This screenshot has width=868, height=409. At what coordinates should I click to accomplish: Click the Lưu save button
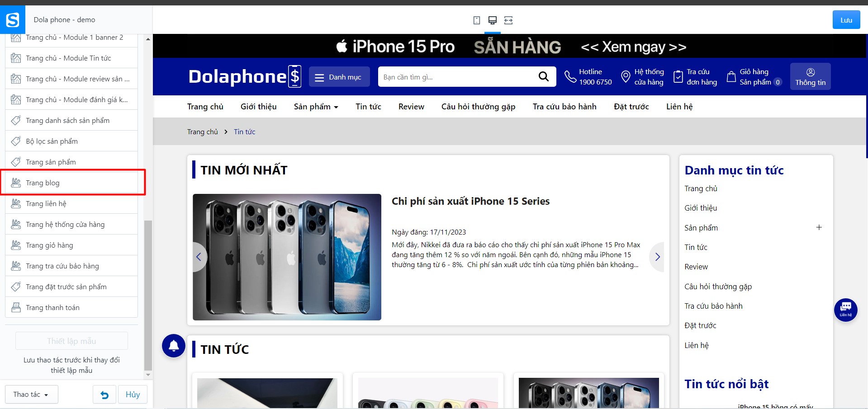click(x=846, y=20)
